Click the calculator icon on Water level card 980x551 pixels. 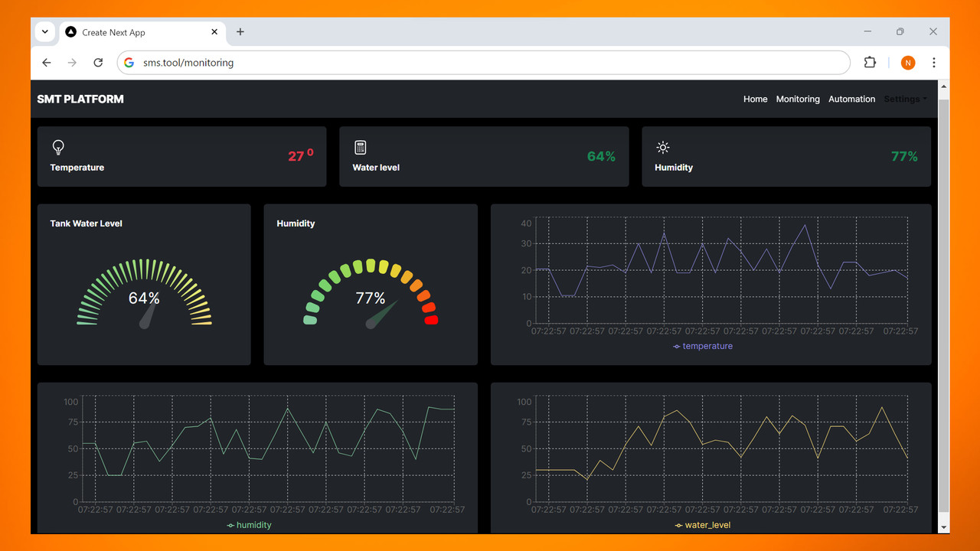pyautogui.click(x=361, y=147)
